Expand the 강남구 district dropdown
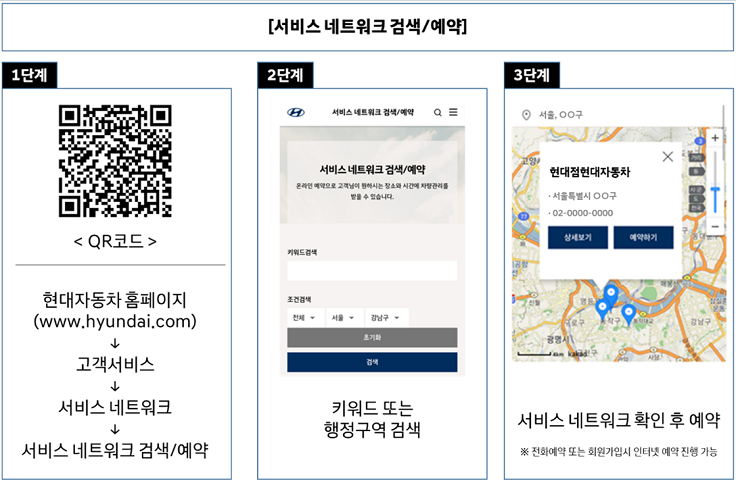The image size is (736, 481). [385, 318]
